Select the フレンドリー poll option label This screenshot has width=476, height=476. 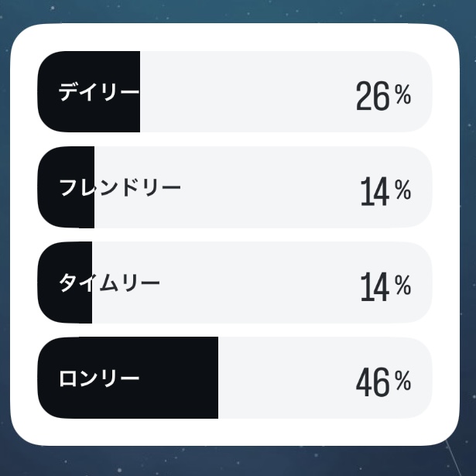tap(120, 188)
